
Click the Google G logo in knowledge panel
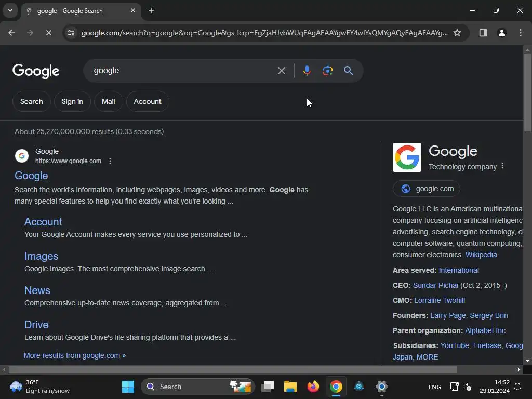(407, 157)
